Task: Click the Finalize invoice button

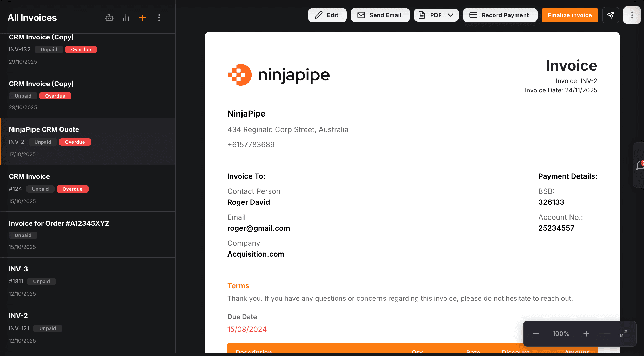Action: pos(570,15)
